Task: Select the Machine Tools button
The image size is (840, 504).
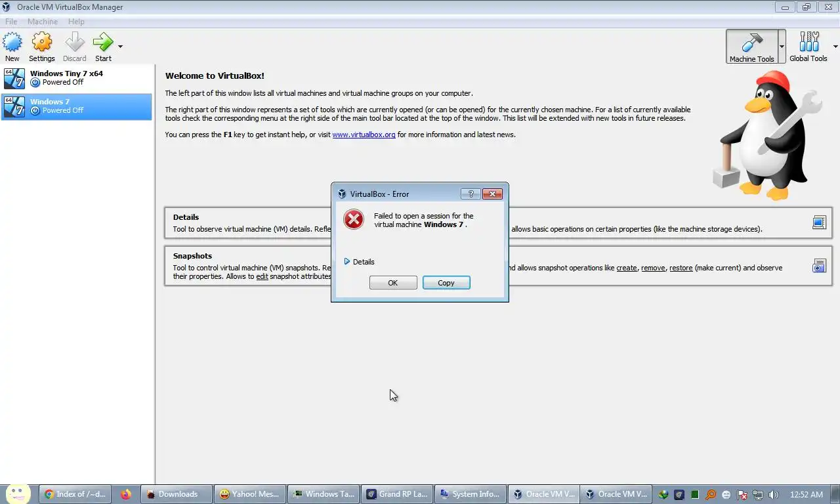Action: click(x=751, y=47)
